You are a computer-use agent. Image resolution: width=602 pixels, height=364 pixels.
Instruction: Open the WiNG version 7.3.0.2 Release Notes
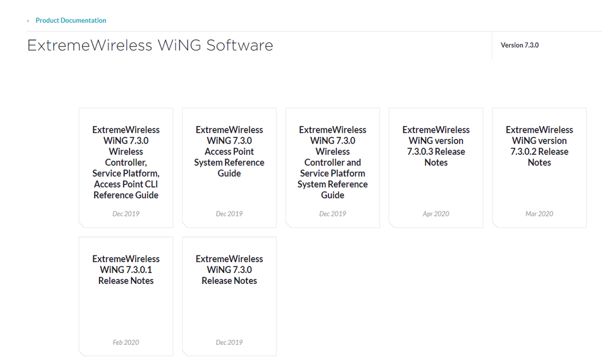click(x=539, y=146)
